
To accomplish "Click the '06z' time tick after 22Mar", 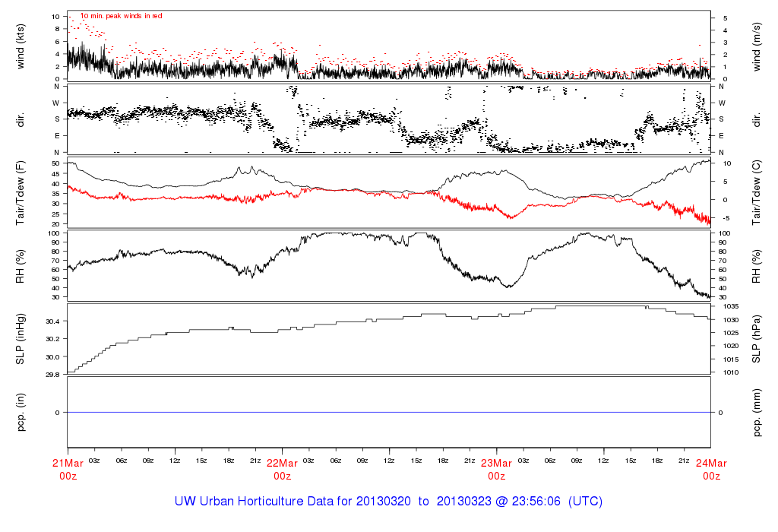I will tap(336, 461).
